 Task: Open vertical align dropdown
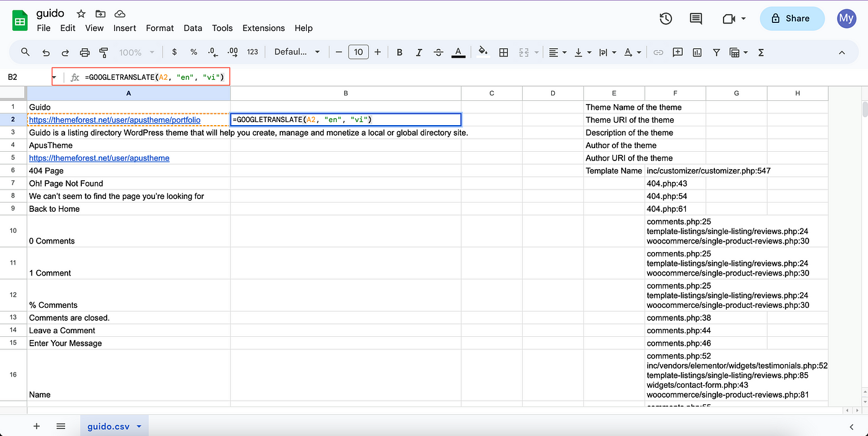[583, 52]
